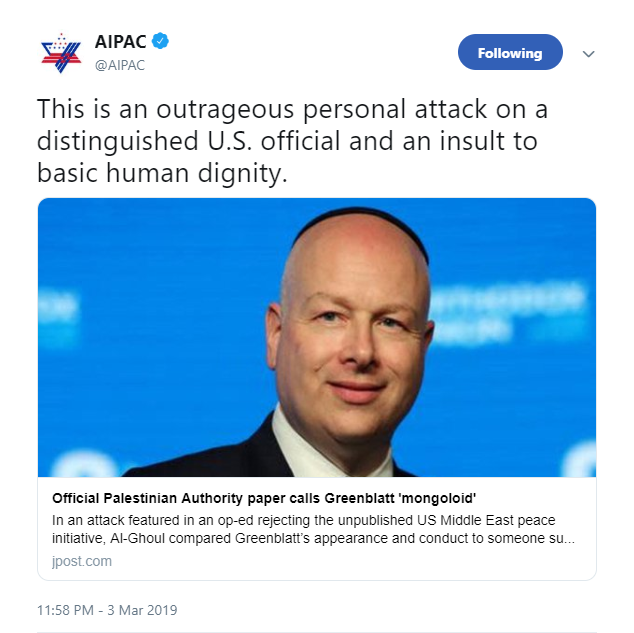Click the description line mentioning 'Al-Ghoul compared Greenblatt's'
The image size is (634, 633).
point(313,538)
